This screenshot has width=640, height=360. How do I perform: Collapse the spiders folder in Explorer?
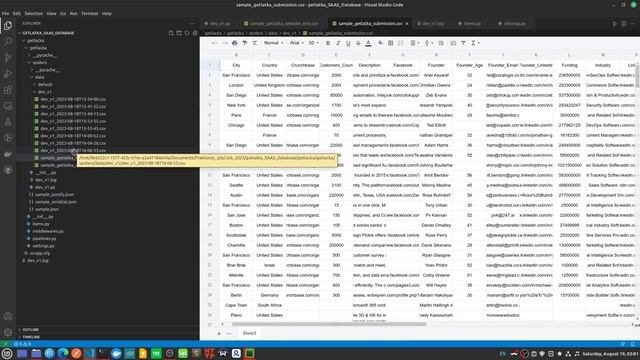[40, 62]
